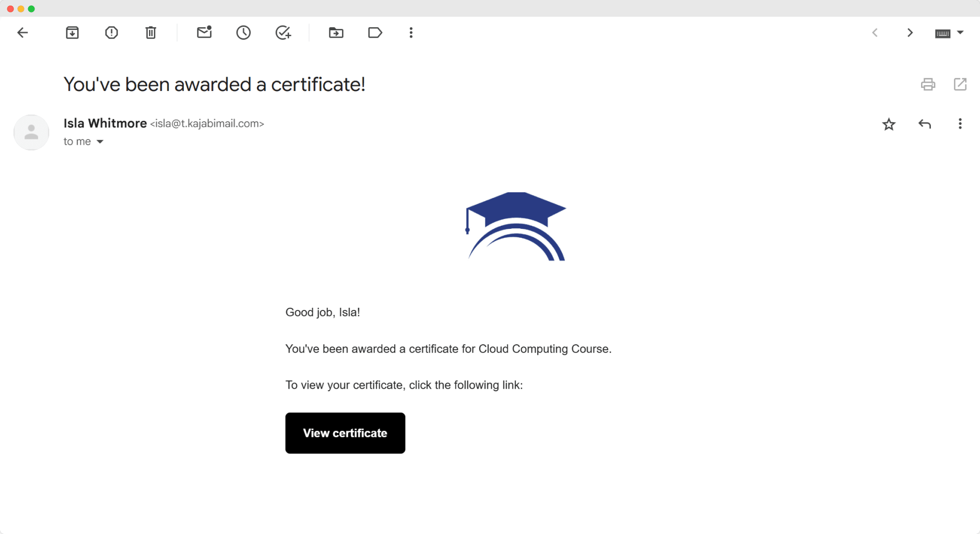Go to the older email
The height and width of the screenshot is (534, 980).
(910, 33)
